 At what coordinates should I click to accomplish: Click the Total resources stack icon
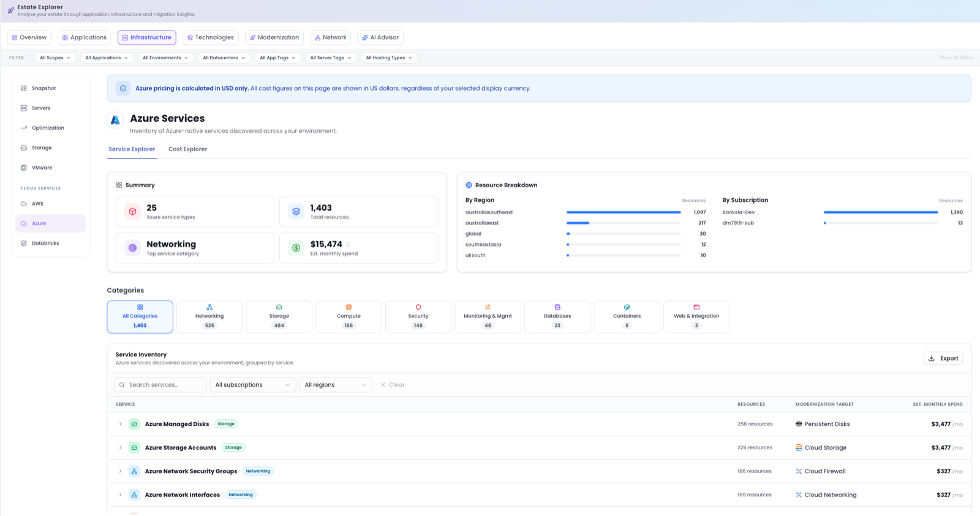296,212
